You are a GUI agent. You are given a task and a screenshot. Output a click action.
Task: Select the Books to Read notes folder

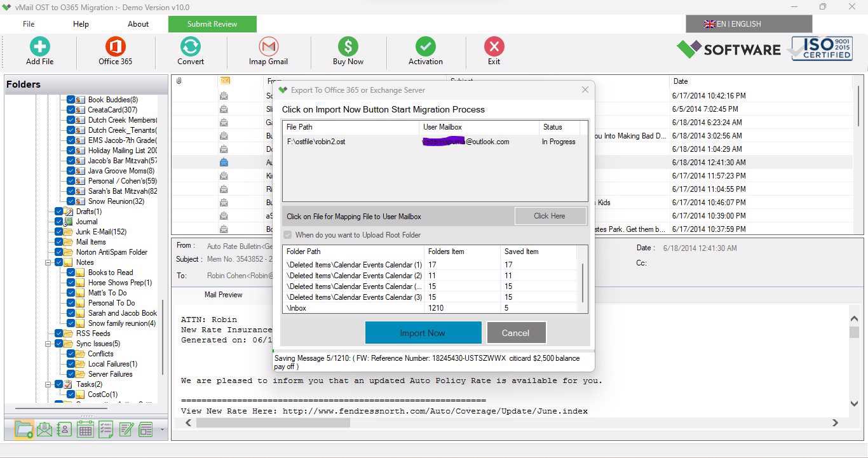111,273
